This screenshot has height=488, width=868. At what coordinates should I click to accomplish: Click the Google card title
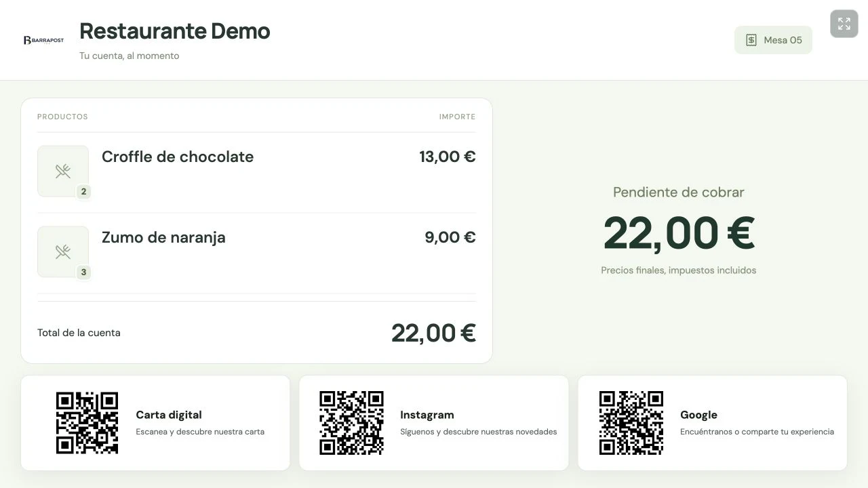pos(698,415)
